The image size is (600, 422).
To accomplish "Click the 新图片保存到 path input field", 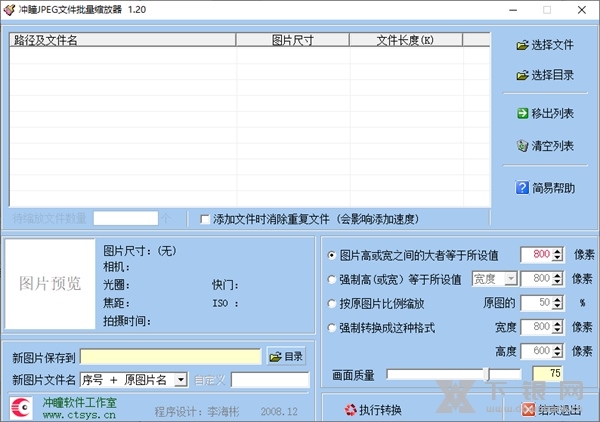I will click(x=171, y=357).
